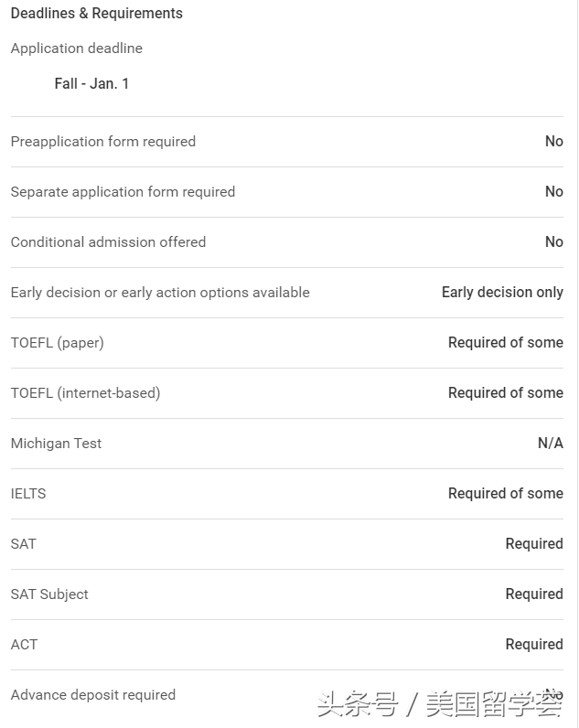Select the Conditional admission offered row
This screenshot has width=579, height=728.
(108, 242)
